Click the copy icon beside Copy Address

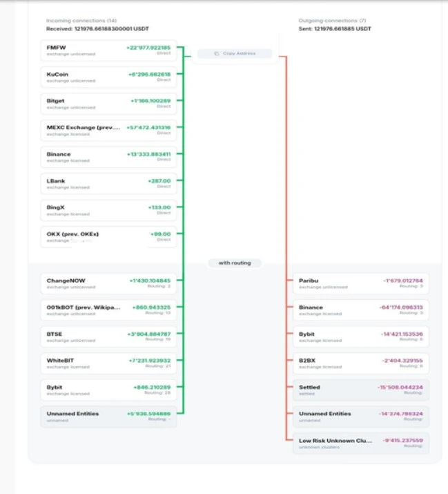(216, 54)
